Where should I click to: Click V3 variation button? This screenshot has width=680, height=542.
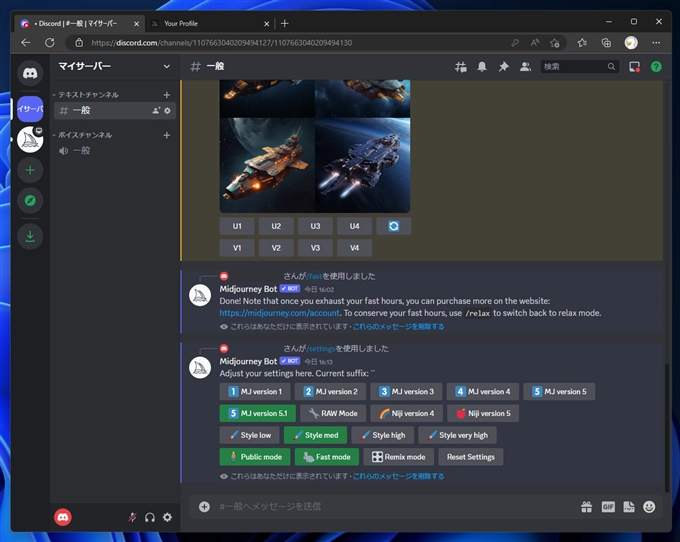point(315,248)
